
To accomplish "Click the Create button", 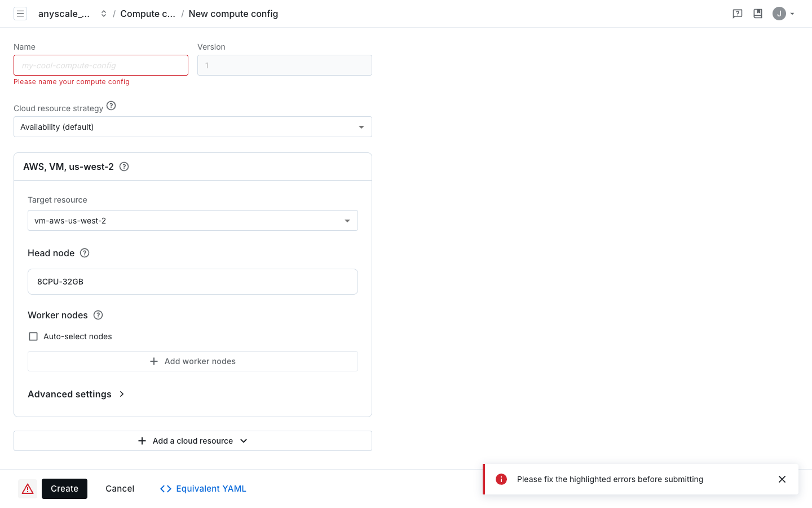I will point(64,489).
